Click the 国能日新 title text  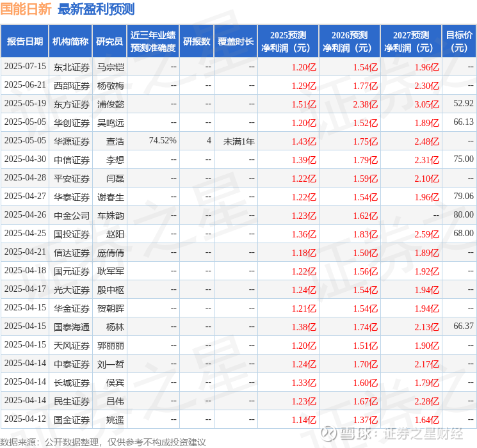[26, 9]
